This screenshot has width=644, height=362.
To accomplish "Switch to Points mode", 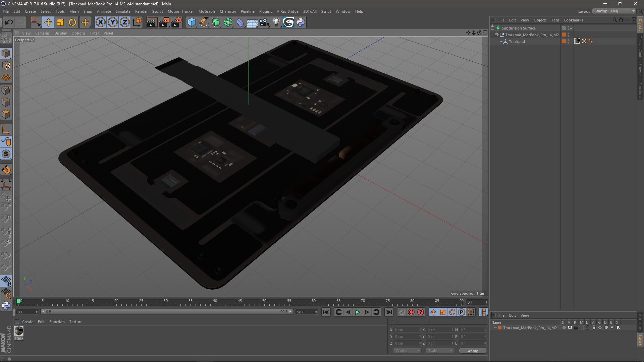I will pos(6,90).
